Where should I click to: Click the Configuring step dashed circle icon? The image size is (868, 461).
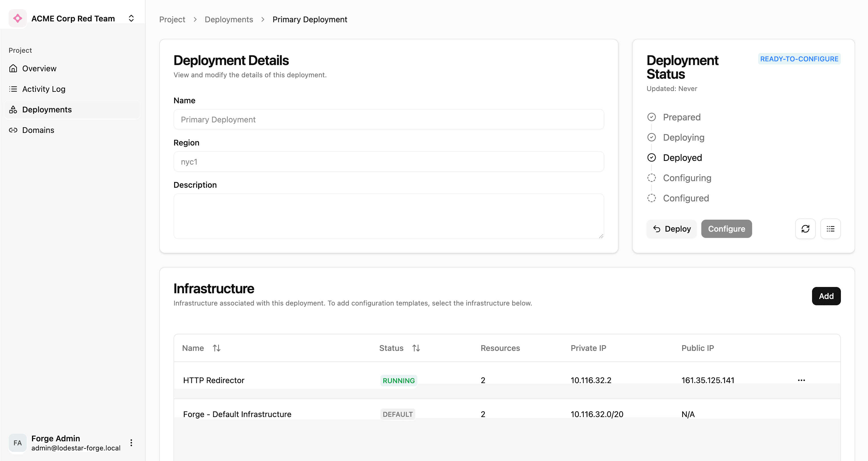pyautogui.click(x=651, y=177)
